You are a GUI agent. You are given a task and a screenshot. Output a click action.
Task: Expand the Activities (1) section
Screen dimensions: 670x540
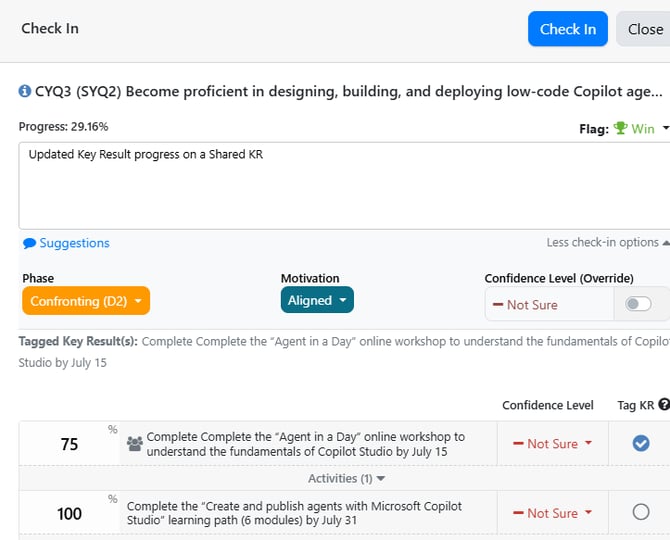point(346,479)
